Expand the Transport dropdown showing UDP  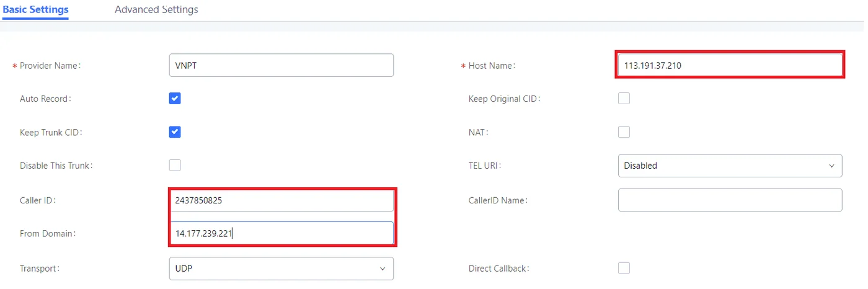tap(281, 269)
